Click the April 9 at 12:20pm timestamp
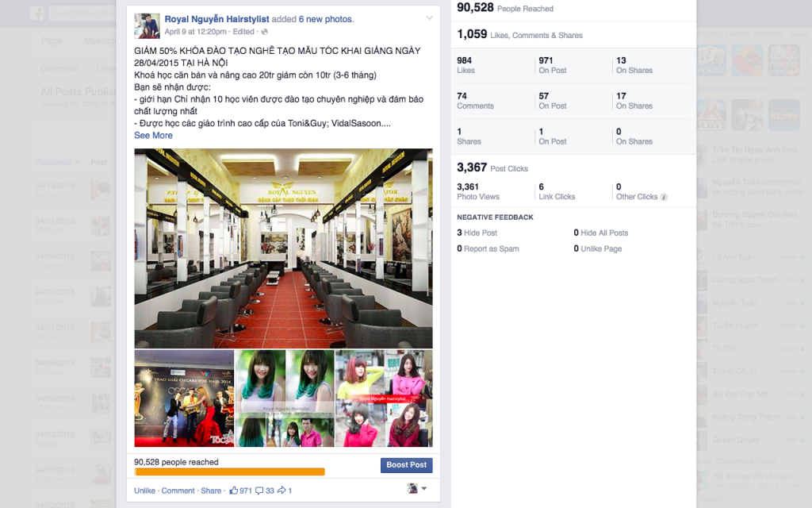812x508 pixels. coord(195,32)
